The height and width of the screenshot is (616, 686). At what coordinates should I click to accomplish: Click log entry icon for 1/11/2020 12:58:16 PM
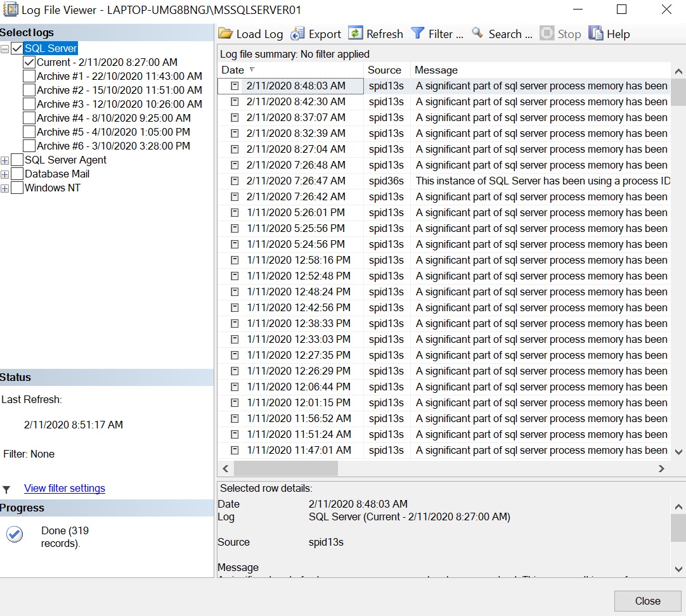235,260
